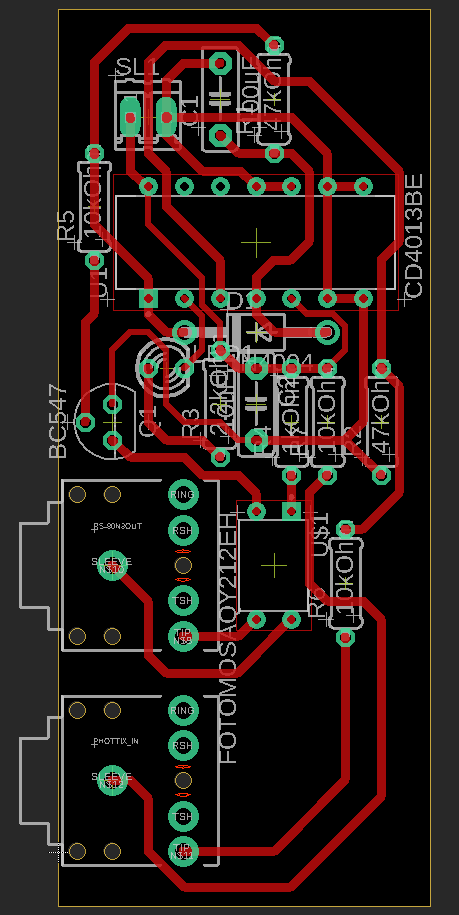Click the origin cross at the CD4013BE center

pyautogui.click(x=255, y=242)
